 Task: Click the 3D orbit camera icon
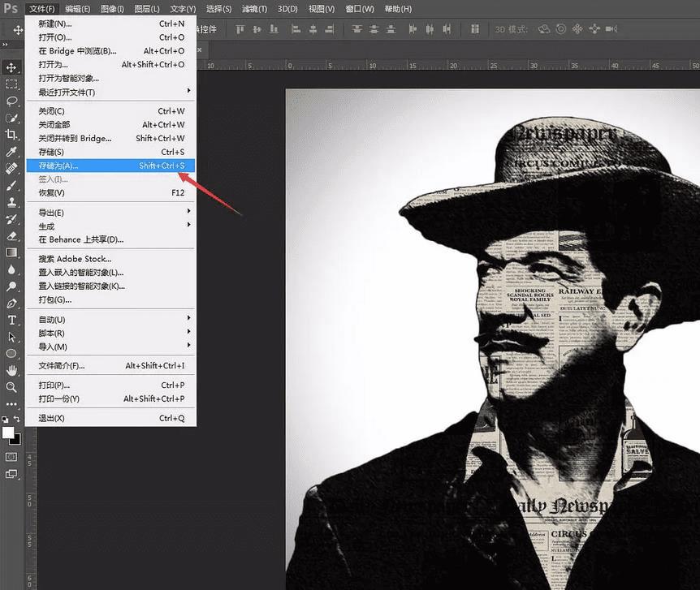point(545,29)
